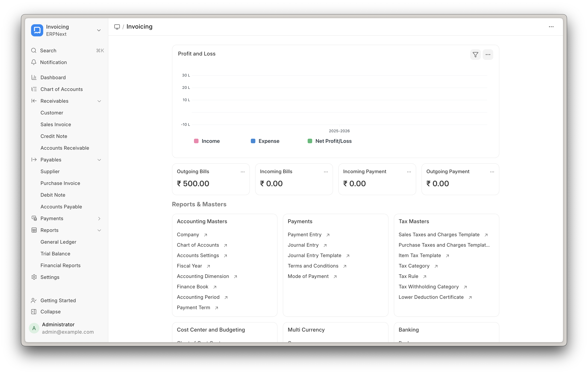Click the Settings gear in the sidebar

click(x=34, y=277)
